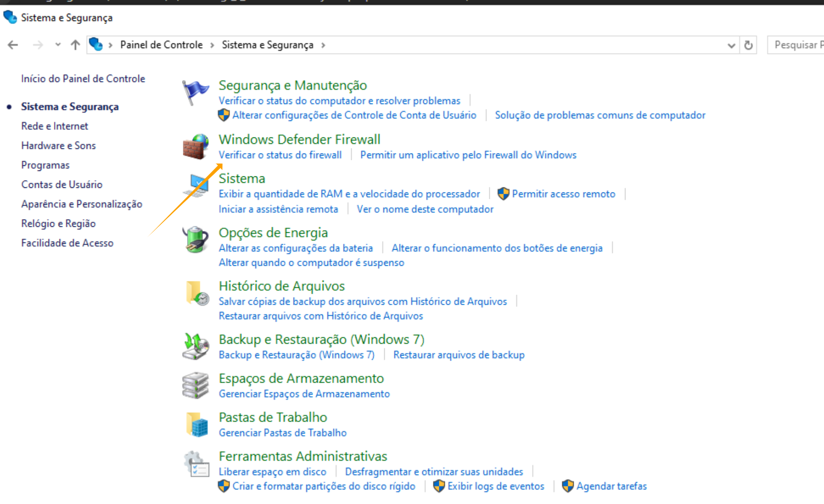Click the Histórico de Arquivos folder icon
The height and width of the screenshot is (504, 824).
[197, 293]
